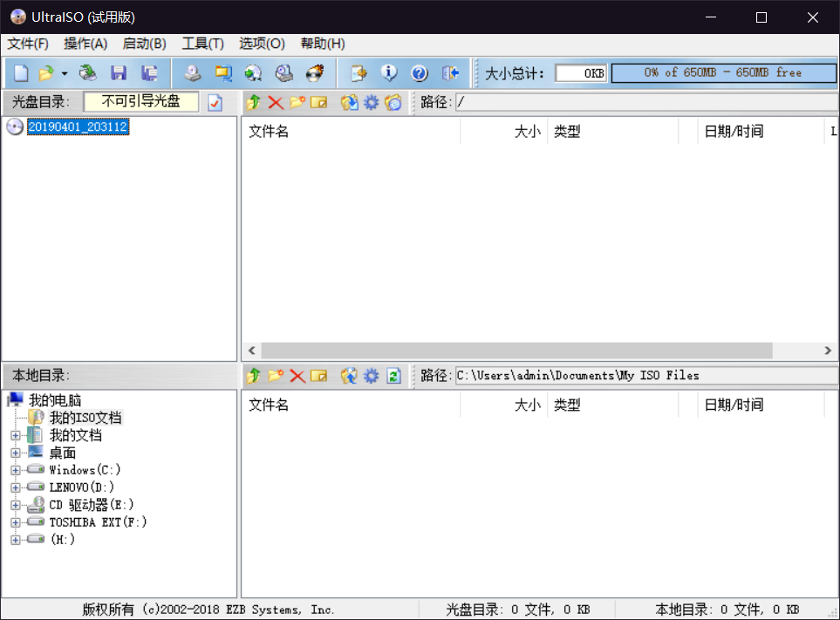The width and height of the screenshot is (840, 620).
Task: Click Rename icon in disc pane toolbar
Action: [318, 102]
